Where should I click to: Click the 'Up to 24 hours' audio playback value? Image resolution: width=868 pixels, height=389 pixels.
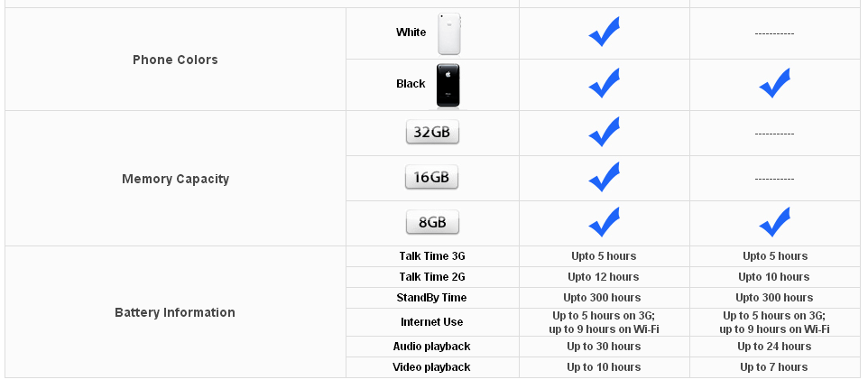pyautogui.click(x=774, y=347)
